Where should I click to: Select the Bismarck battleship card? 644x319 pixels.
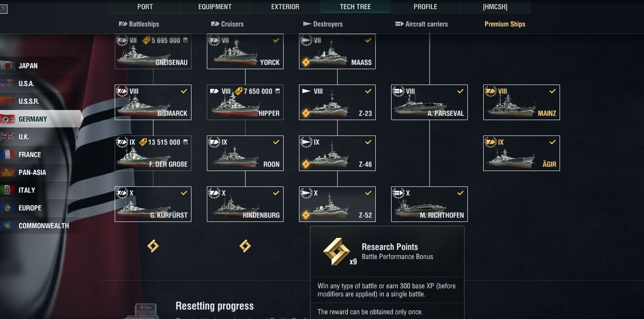point(153,102)
